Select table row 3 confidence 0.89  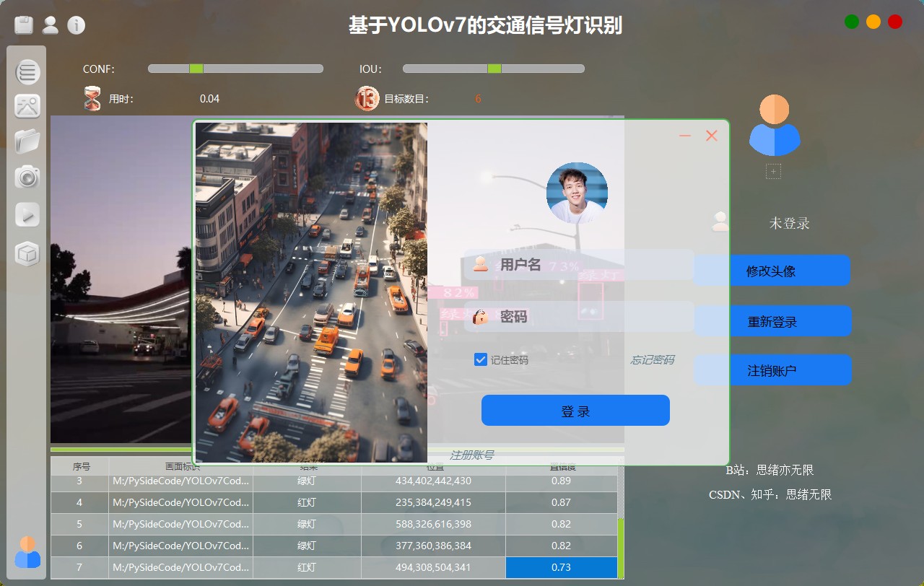[x=561, y=481]
